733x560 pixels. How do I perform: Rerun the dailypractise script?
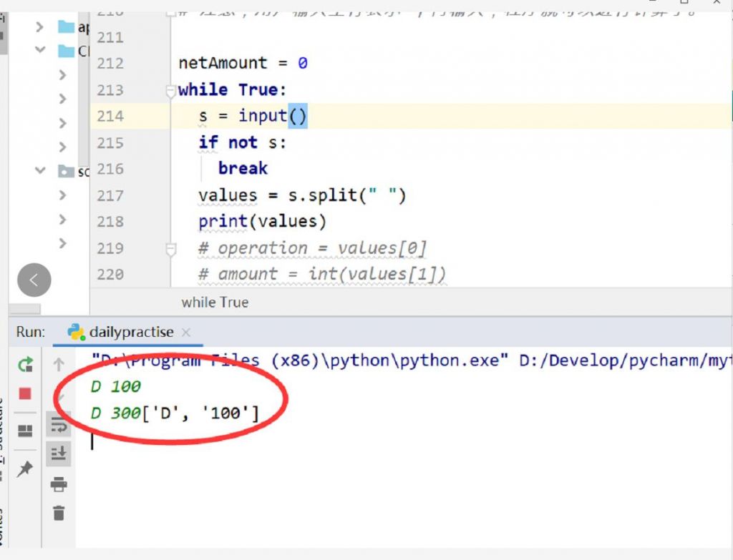coord(26,365)
